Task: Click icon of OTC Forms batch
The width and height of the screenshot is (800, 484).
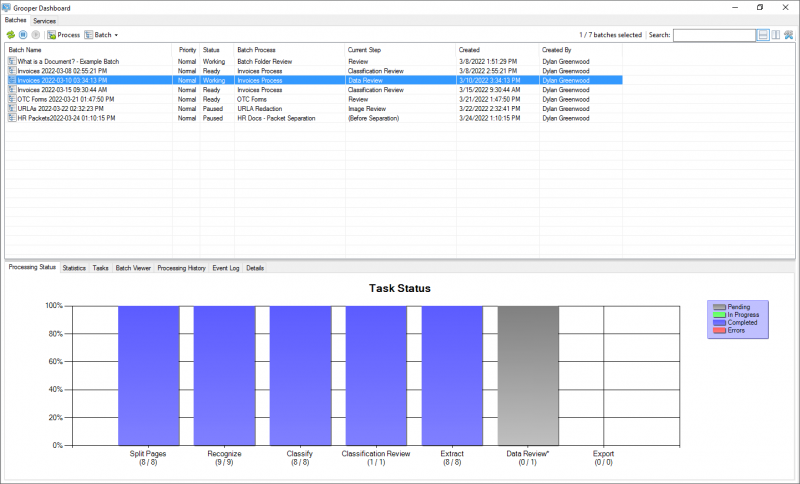Action: (12, 99)
